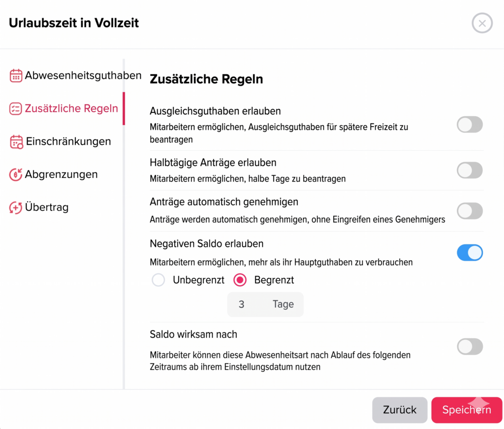Click the Übertrag carry-over icon

coord(15,207)
